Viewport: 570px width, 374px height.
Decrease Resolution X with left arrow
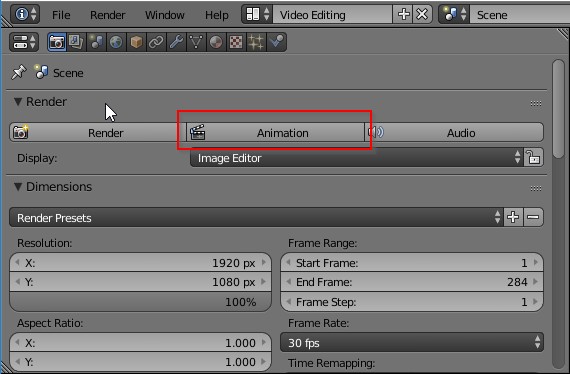(x=17, y=262)
